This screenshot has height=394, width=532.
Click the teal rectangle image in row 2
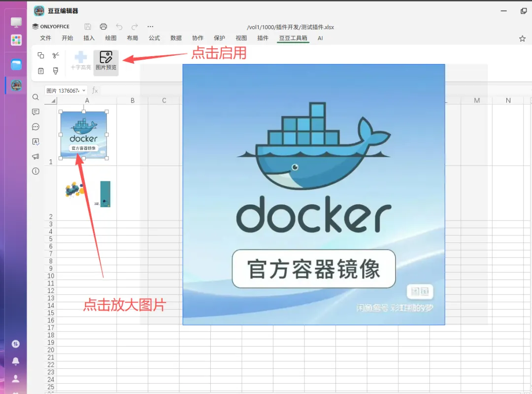click(x=105, y=194)
